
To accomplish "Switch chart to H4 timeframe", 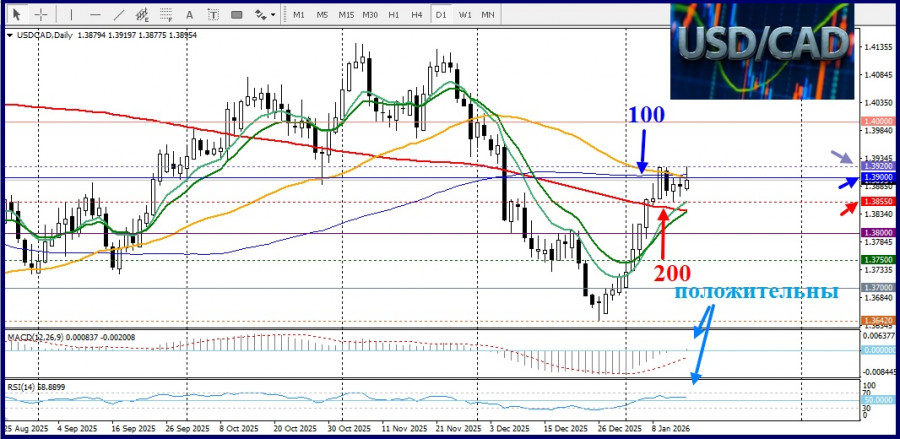I will point(418,15).
